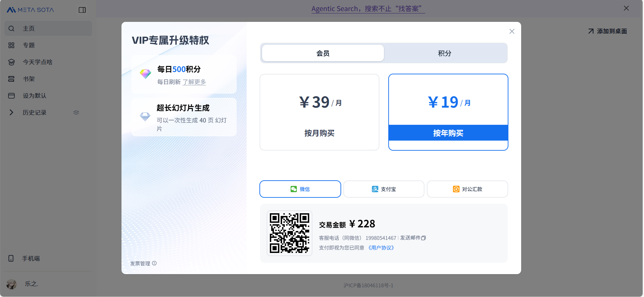Viewport: 644px width, 297px height.
Task: Click 添加到桌面 button
Action: [x=607, y=31]
